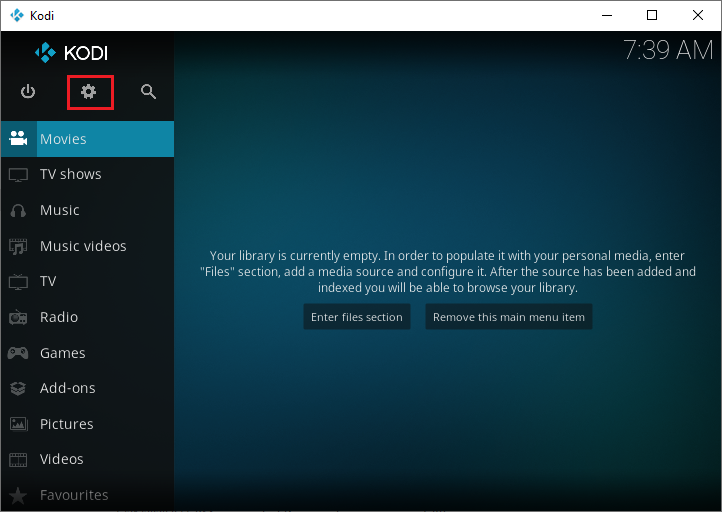Viewport: 722px width, 512px height.
Task: Select Movies in the main menu
Action: (87, 139)
